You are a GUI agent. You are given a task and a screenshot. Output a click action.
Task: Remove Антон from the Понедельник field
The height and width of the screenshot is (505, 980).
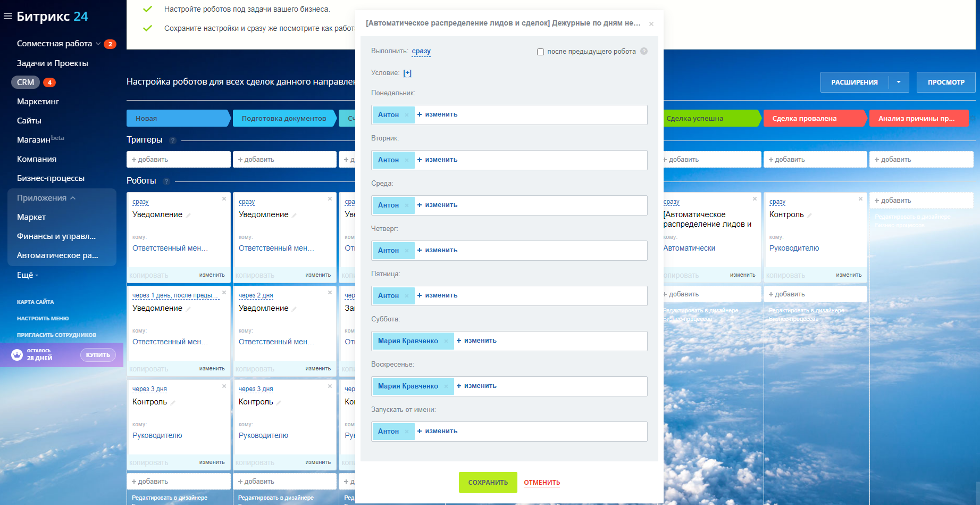click(x=407, y=115)
